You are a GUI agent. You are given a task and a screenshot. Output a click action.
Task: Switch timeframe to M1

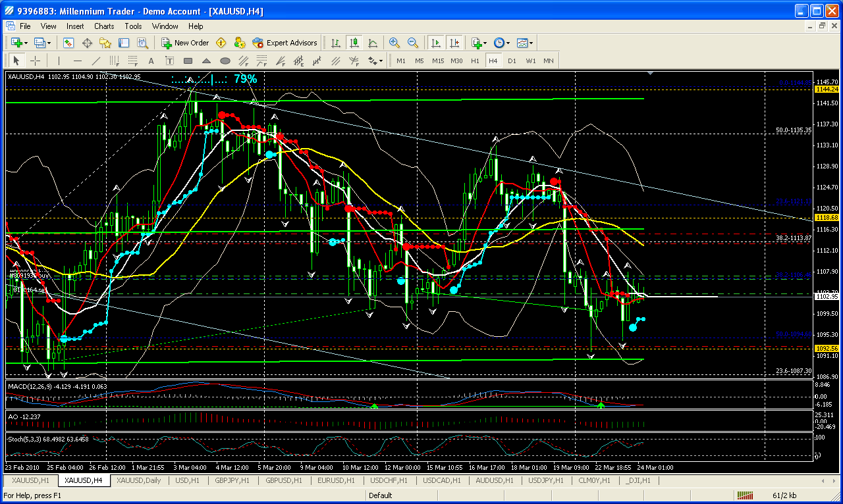coord(401,61)
